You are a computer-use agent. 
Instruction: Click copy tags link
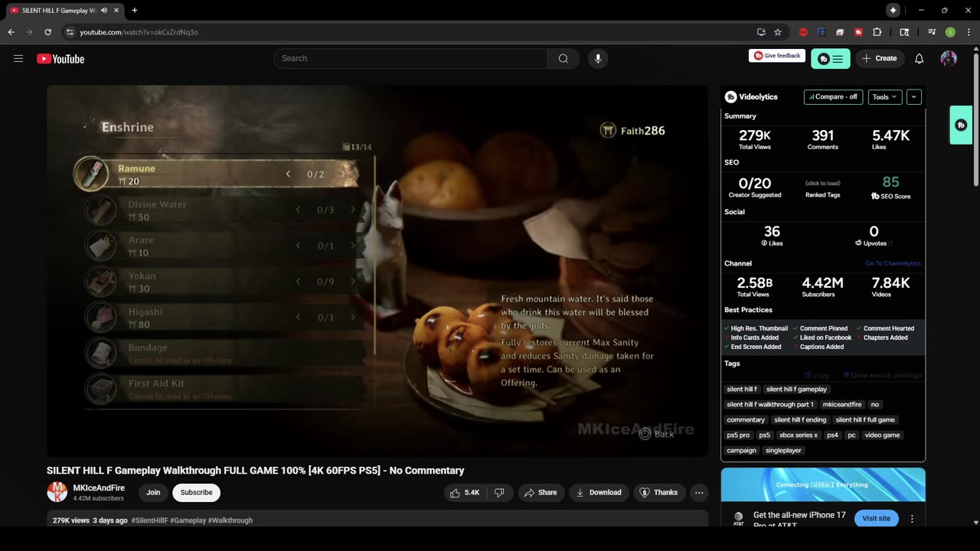[x=817, y=375]
